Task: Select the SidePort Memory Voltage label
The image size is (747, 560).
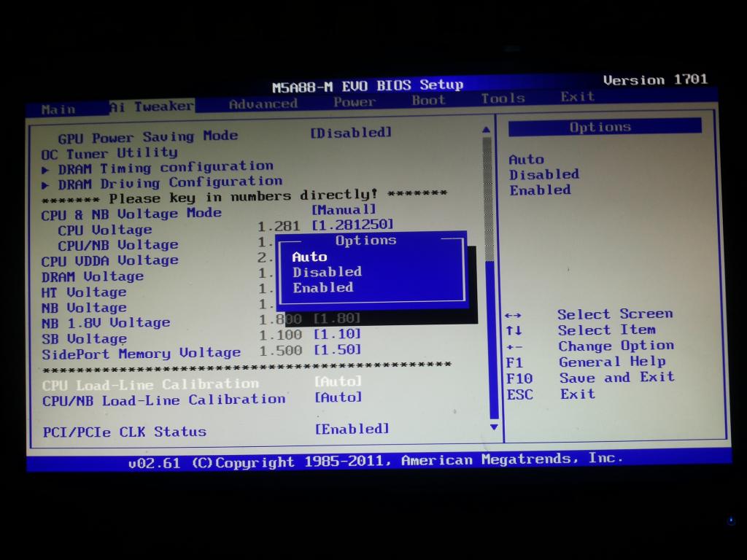Action: [x=141, y=354]
